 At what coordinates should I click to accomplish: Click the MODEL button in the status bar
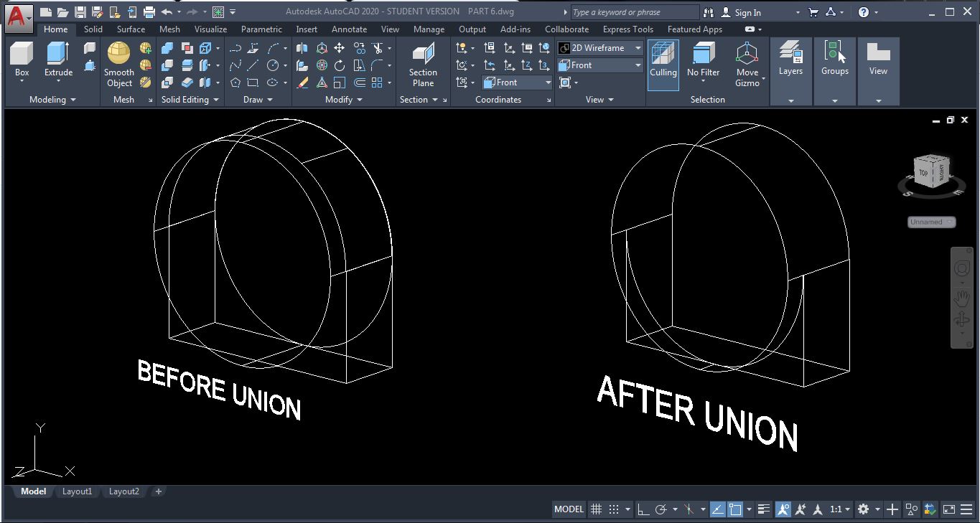click(568, 509)
